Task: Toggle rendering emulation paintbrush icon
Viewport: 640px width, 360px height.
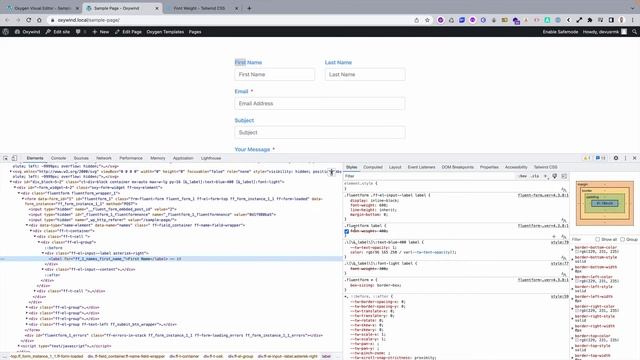Action: point(555,176)
